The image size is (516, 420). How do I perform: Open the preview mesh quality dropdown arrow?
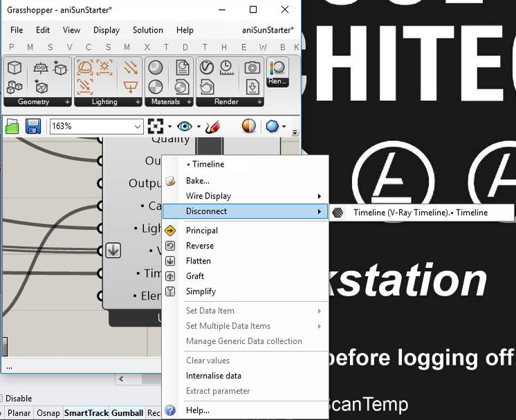coord(284,127)
